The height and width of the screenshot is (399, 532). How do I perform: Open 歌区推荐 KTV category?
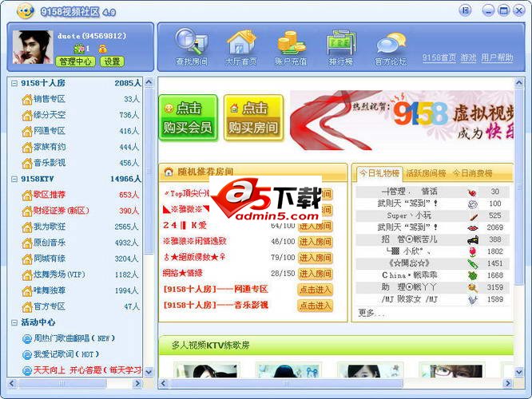coord(50,195)
